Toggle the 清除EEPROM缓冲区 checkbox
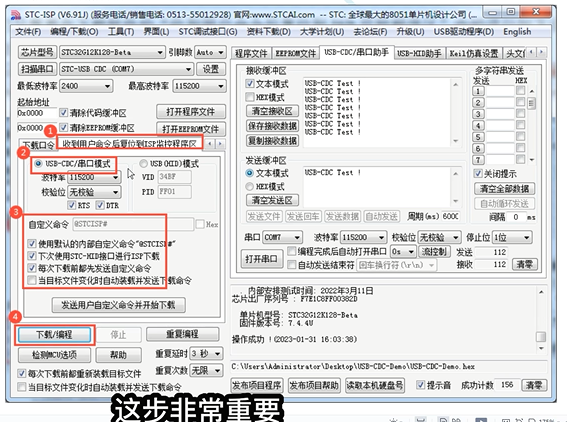This screenshot has width=567, height=422. (63, 128)
